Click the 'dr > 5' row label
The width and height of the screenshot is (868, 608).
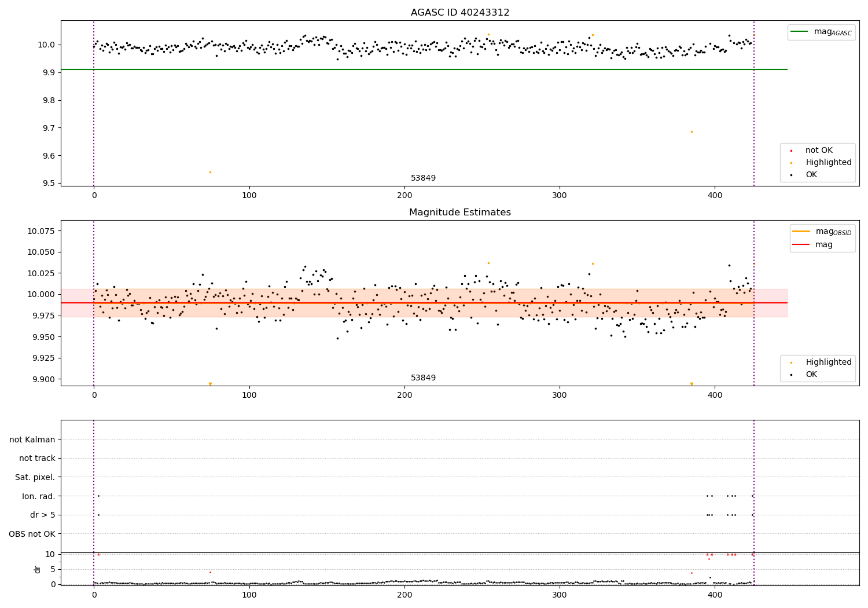(43, 515)
